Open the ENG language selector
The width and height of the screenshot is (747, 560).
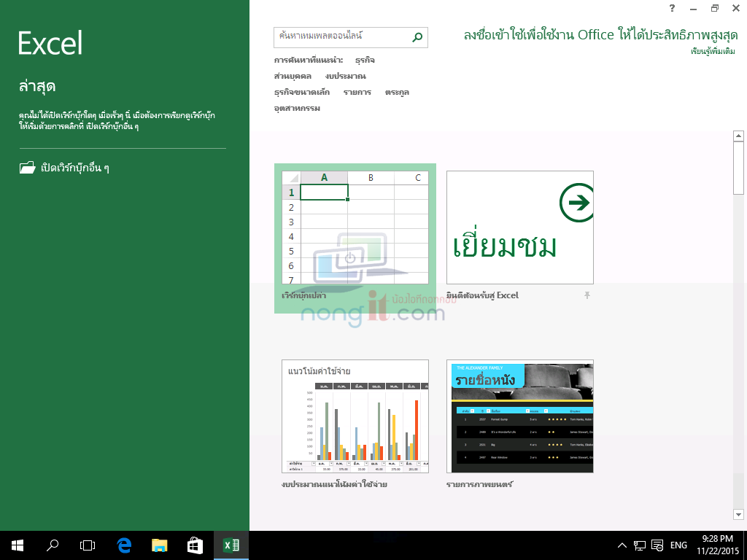click(x=678, y=545)
